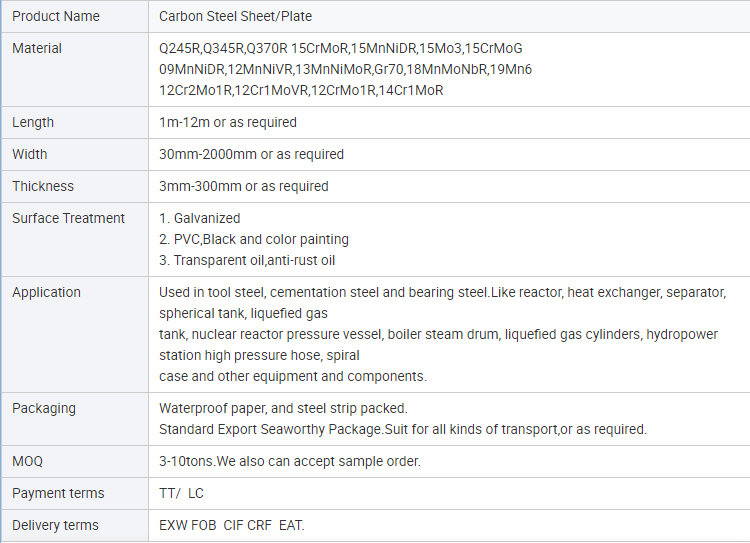Click the Width row label

click(x=30, y=154)
